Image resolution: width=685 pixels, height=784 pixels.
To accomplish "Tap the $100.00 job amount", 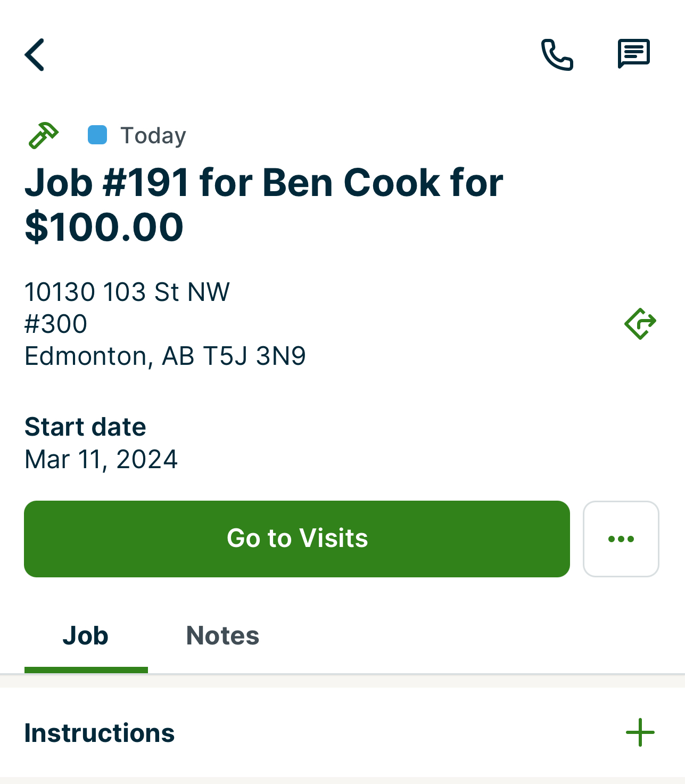I will 104,227.
